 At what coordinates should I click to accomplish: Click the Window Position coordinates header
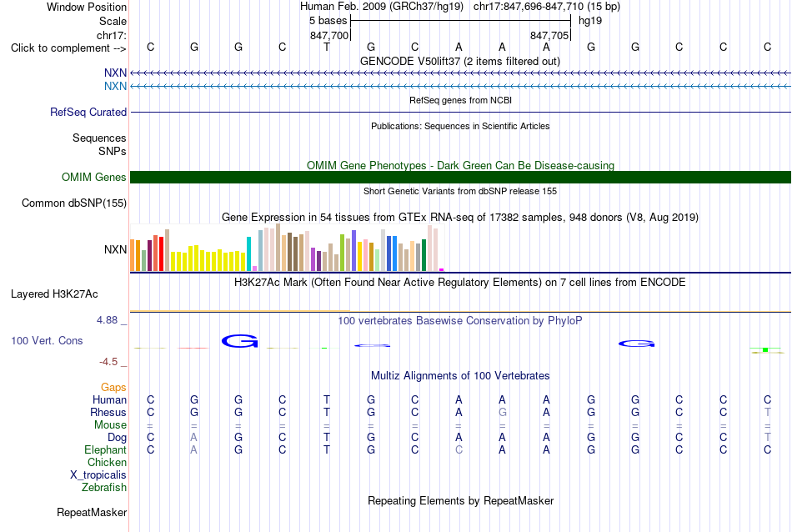point(460,7)
